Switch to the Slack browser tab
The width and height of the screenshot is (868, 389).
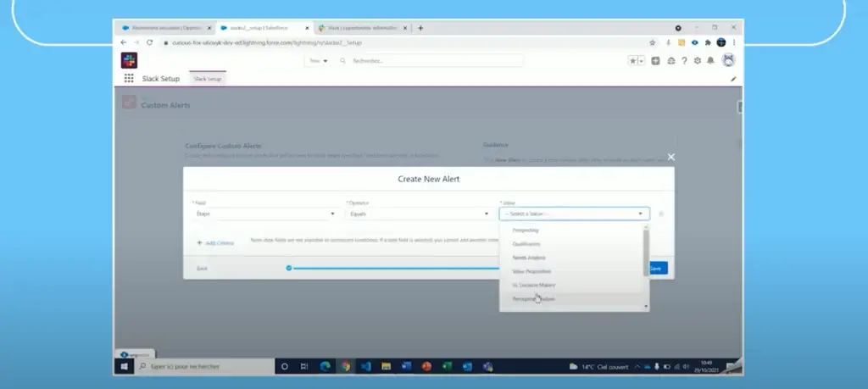point(363,28)
